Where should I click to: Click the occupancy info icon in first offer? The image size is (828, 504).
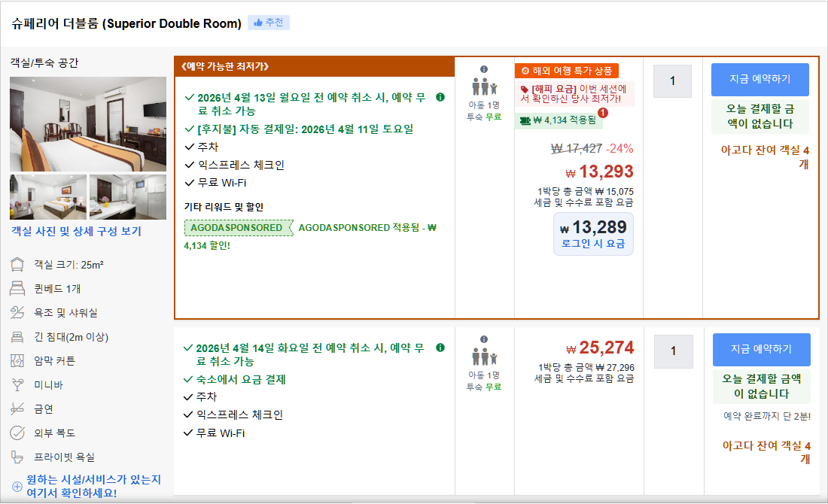pos(484,69)
